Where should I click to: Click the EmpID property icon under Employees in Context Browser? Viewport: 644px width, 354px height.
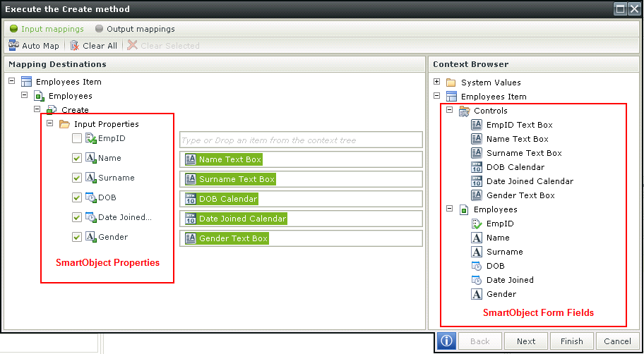click(477, 224)
